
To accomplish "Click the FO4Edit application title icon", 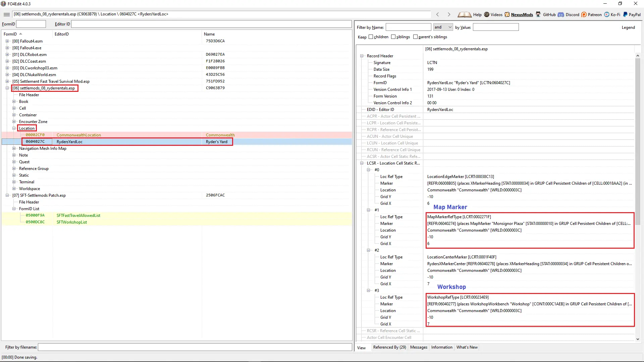I will [3, 4].
